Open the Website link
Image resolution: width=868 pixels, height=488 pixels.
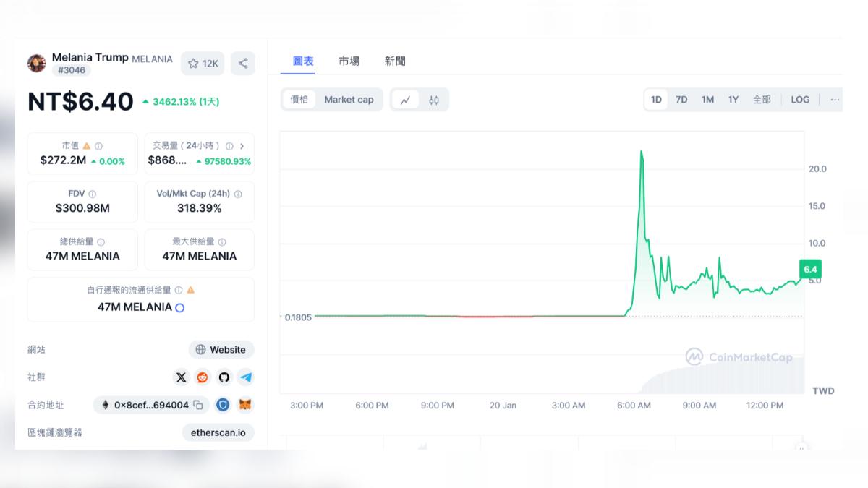221,349
